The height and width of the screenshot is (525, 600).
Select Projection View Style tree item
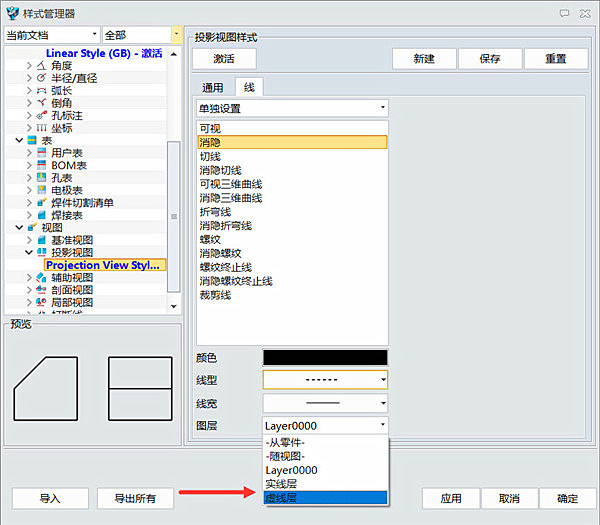click(x=103, y=265)
